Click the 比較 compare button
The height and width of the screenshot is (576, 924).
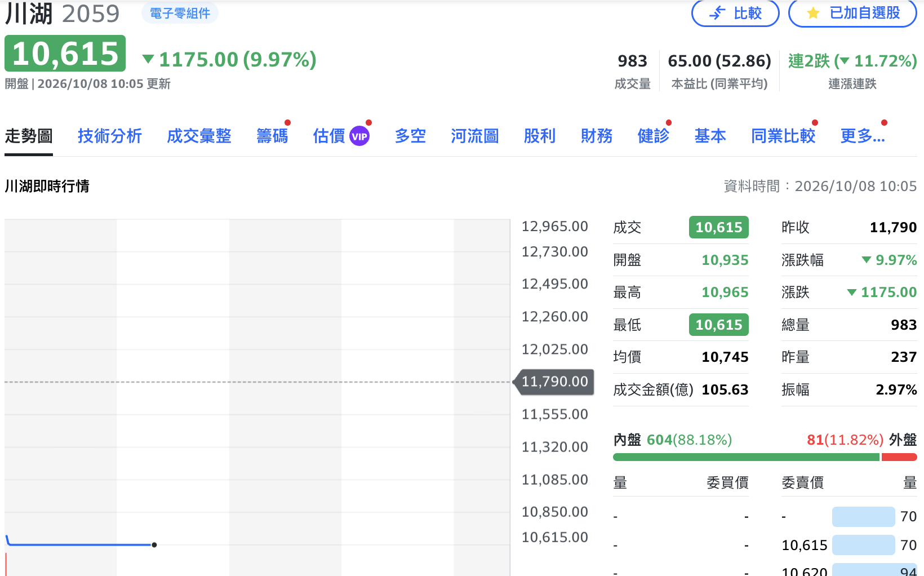click(735, 12)
